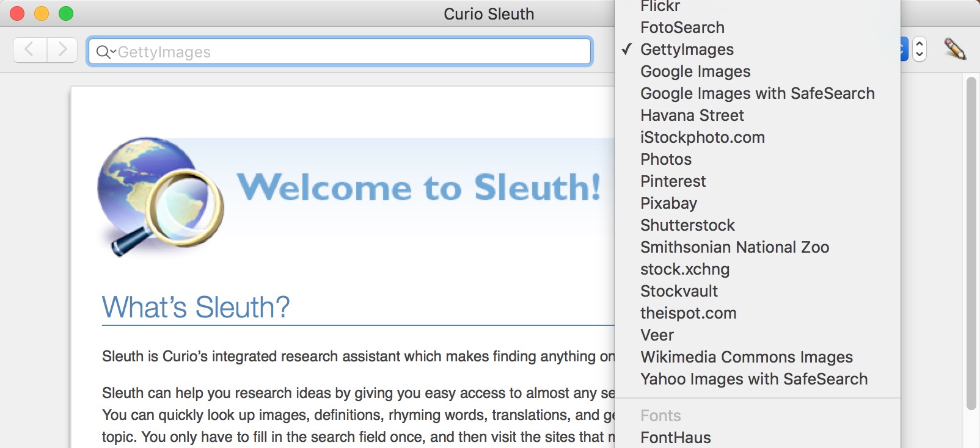The image size is (980, 448).
Task: Choose Pixabay from the list
Action: click(x=758, y=203)
